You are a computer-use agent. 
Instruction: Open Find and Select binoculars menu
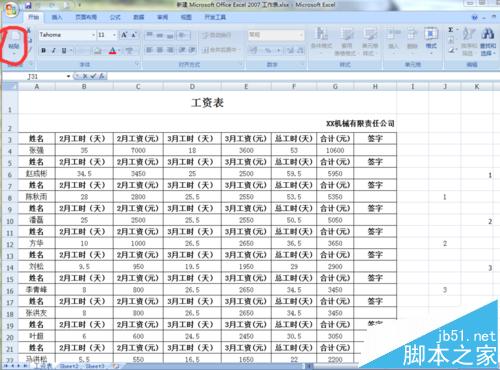pyautogui.click(x=488, y=42)
